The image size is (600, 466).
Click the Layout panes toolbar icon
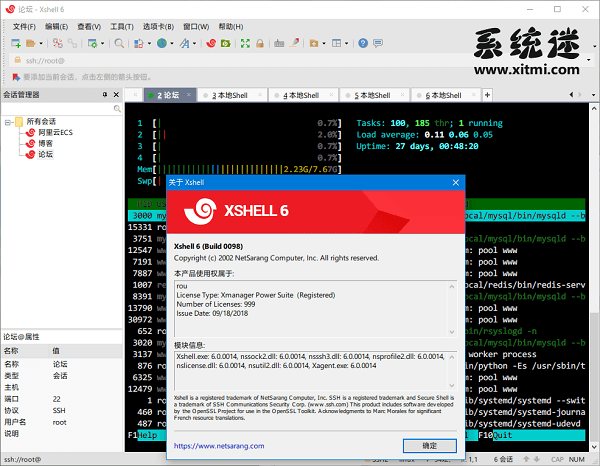point(337,43)
